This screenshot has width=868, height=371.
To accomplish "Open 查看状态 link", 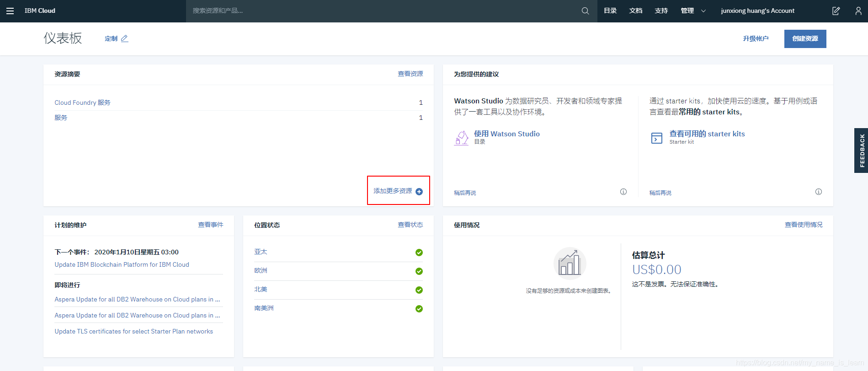I will [410, 225].
